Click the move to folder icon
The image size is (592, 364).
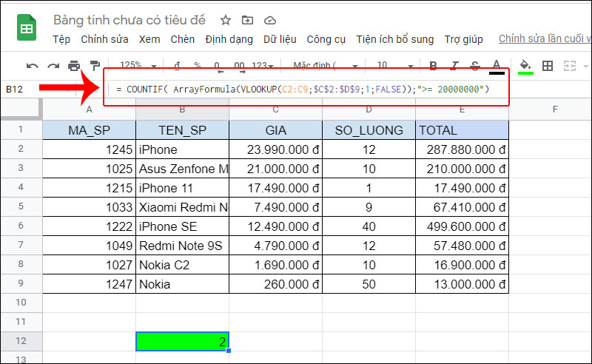247,20
